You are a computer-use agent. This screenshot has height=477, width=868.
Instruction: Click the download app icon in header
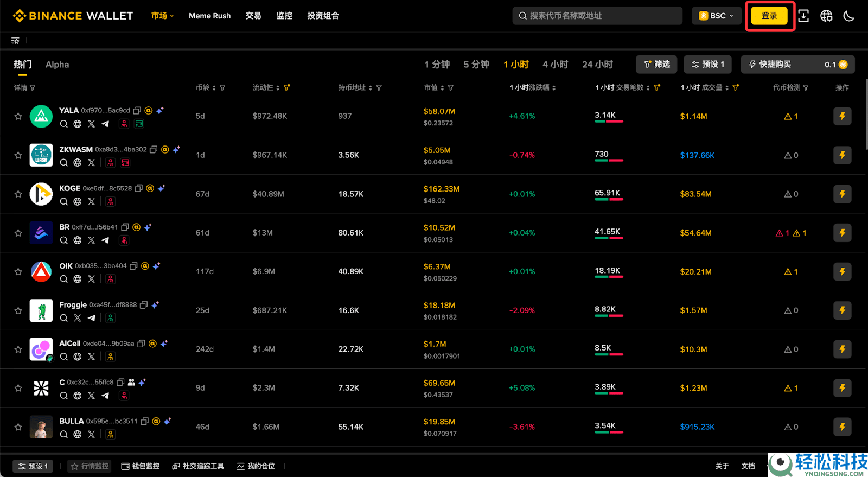click(x=803, y=16)
